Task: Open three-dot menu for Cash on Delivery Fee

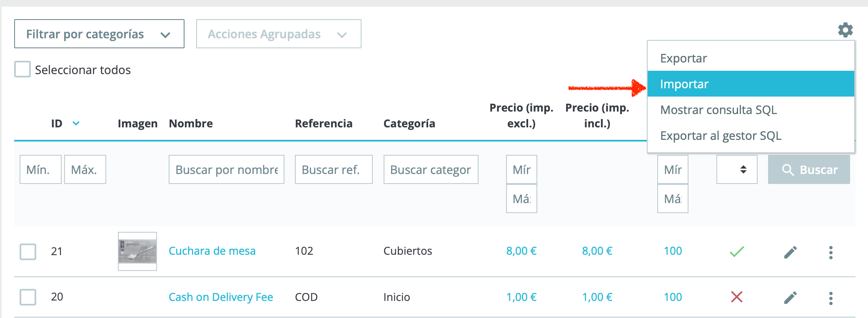Action: pos(831,298)
